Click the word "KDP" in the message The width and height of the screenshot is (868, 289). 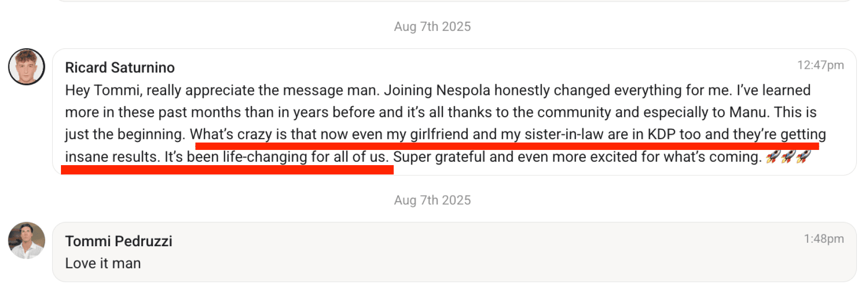pos(661,134)
